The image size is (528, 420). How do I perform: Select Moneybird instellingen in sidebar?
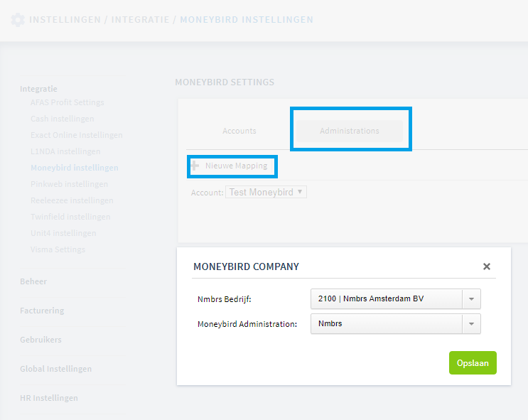tap(75, 168)
